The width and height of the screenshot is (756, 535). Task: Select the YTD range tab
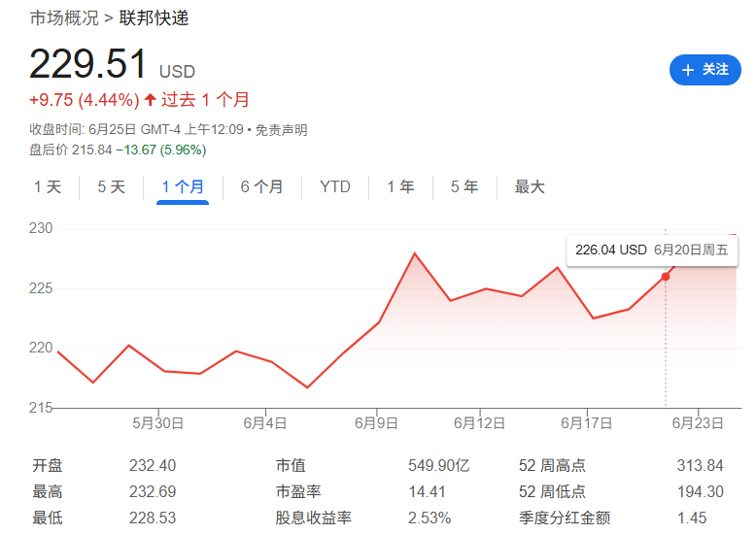335,187
